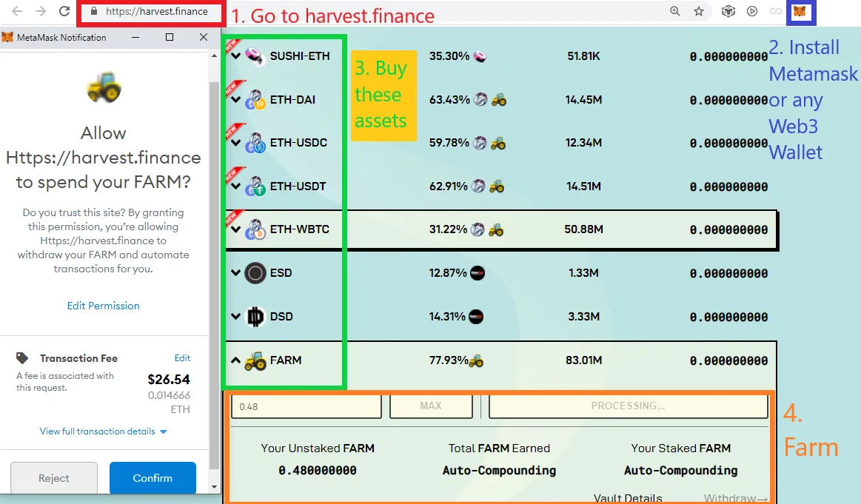Click the tractor logo in MetaMask popup

[x=104, y=88]
